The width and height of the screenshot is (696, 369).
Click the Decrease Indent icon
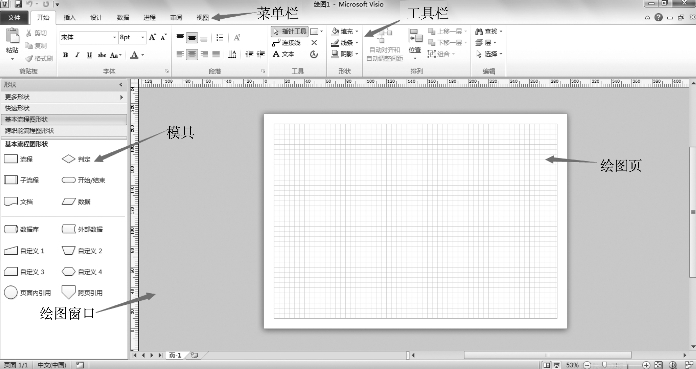[x=249, y=54]
